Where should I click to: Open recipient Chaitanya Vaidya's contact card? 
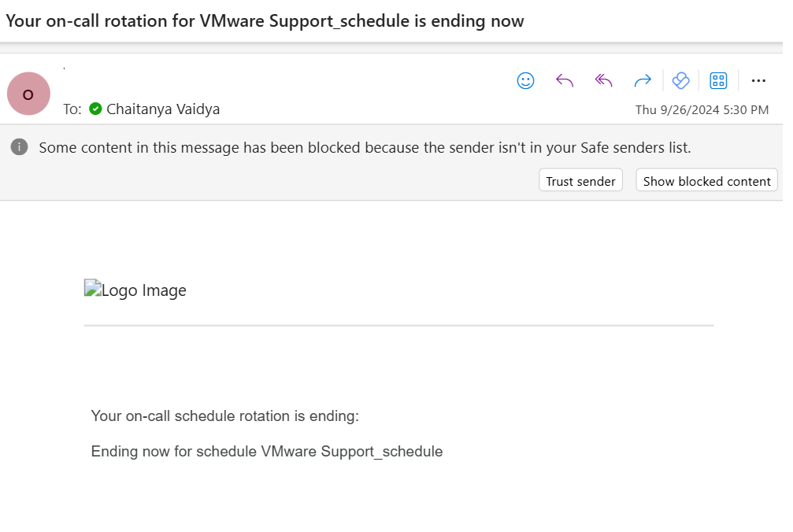click(163, 109)
